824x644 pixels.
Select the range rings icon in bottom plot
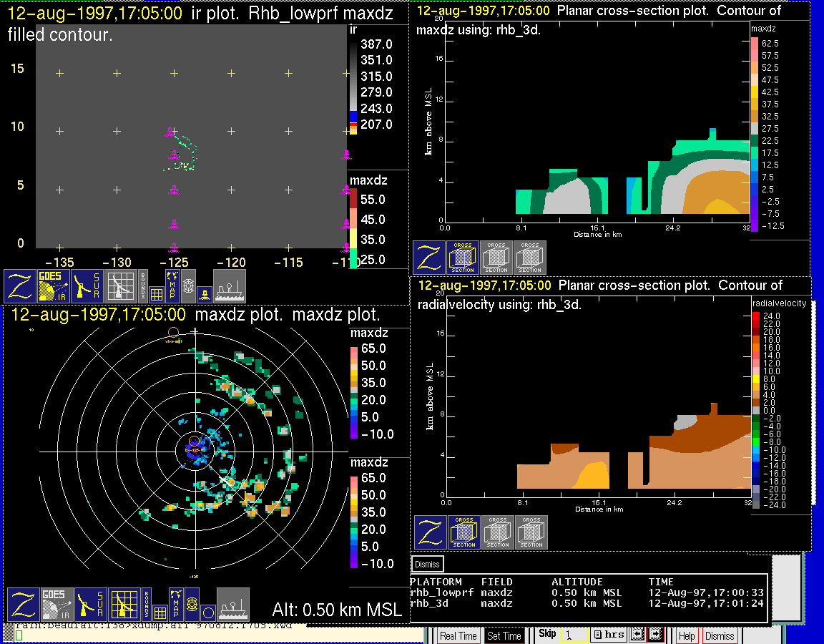191,605
